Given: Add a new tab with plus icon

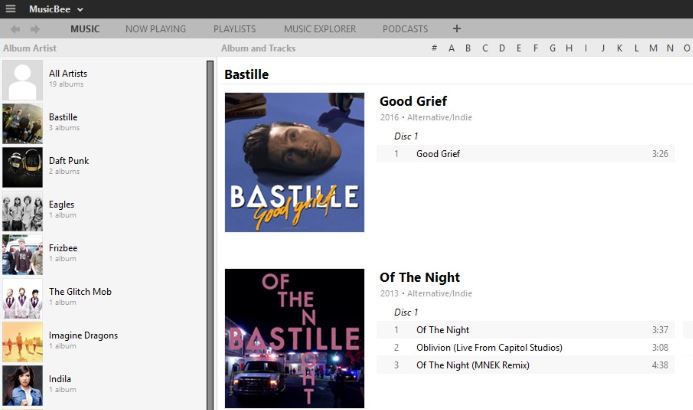Looking at the screenshot, I should (457, 29).
